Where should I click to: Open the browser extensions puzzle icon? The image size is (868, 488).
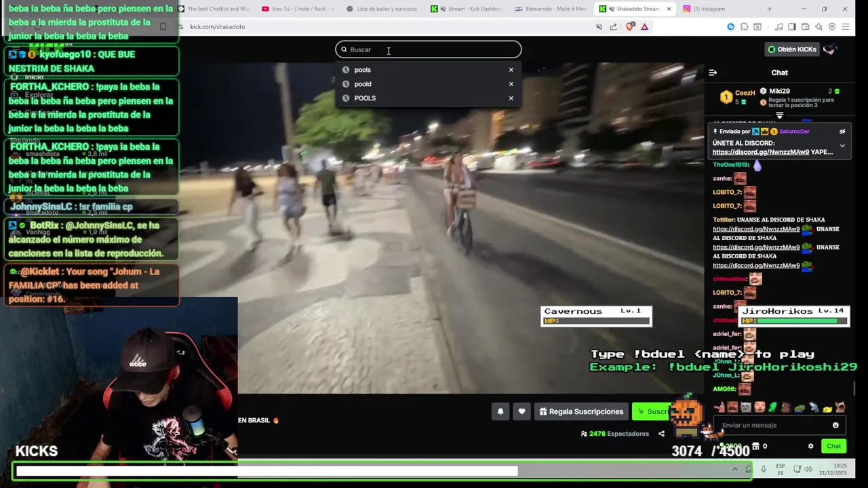click(744, 26)
